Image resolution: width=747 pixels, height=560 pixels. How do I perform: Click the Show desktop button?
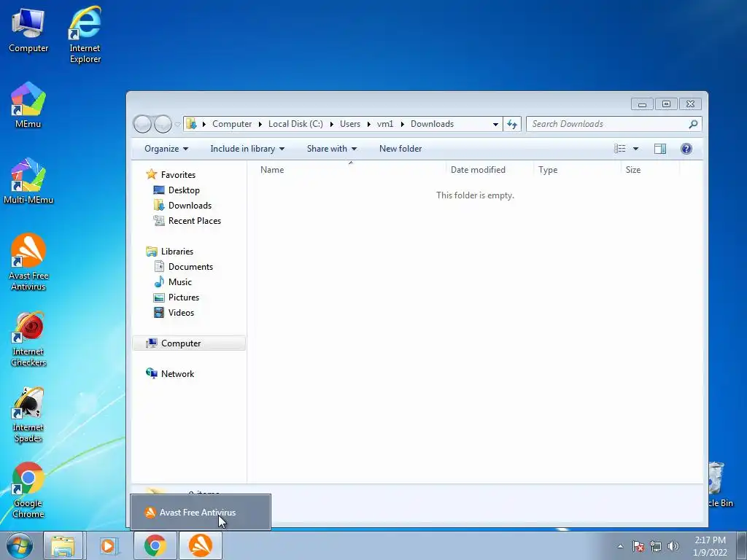tap(742, 546)
